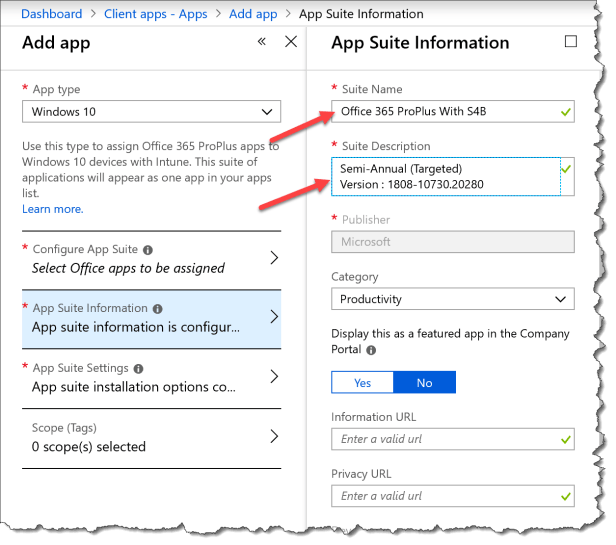Click info icon next to Configure App Suite

click(148, 250)
